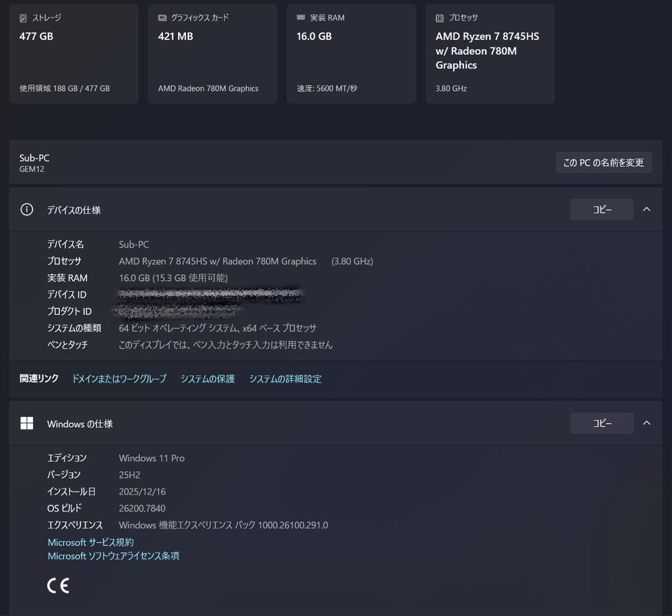Click the エクスペリエンス pack value text
Image resolution: width=672 pixels, height=616 pixels.
tap(223, 525)
